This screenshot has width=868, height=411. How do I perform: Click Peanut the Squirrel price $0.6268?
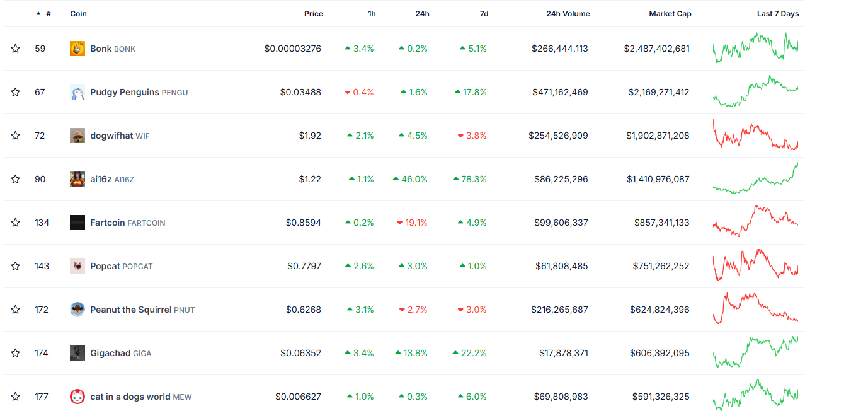(x=304, y=310)
